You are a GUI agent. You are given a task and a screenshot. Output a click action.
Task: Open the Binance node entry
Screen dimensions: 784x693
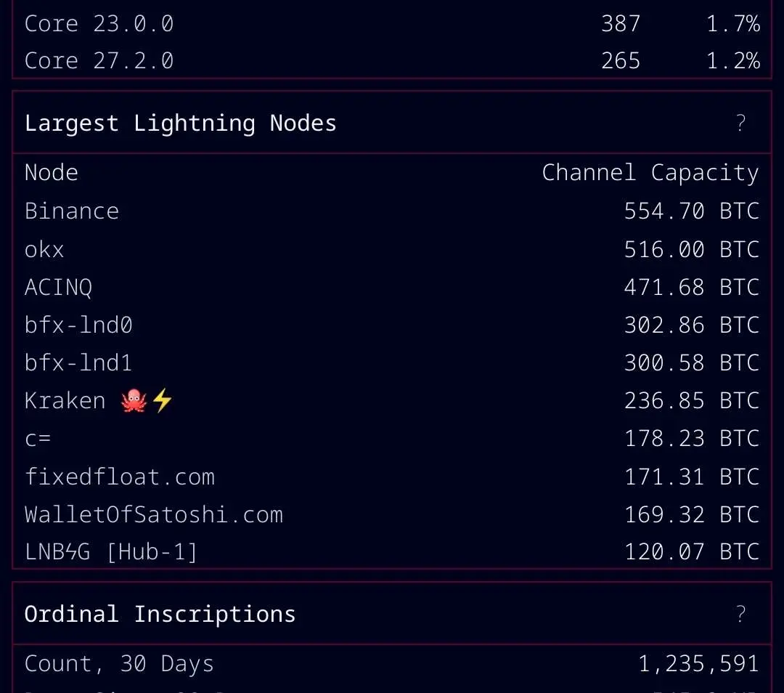pyautogui.click(x=72, y=211)
